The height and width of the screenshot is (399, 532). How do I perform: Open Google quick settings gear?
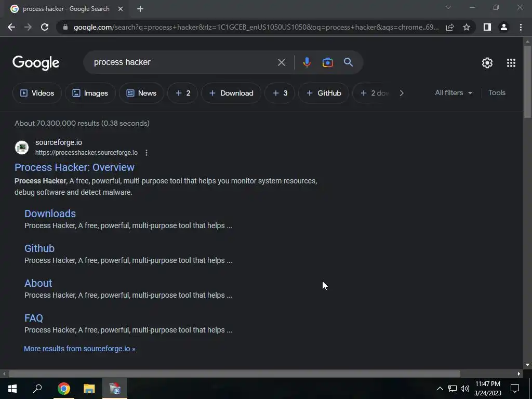pyautogui.click(x=487, y=63)
